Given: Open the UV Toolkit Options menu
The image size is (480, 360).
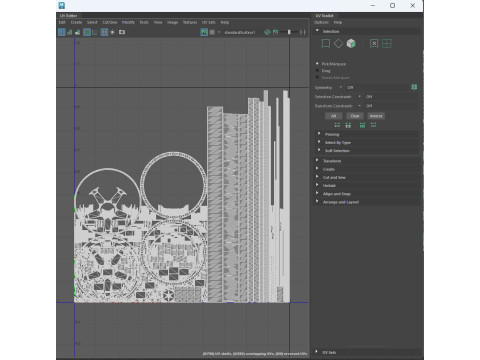Looking at the screenshot, I should pos(322,22).
